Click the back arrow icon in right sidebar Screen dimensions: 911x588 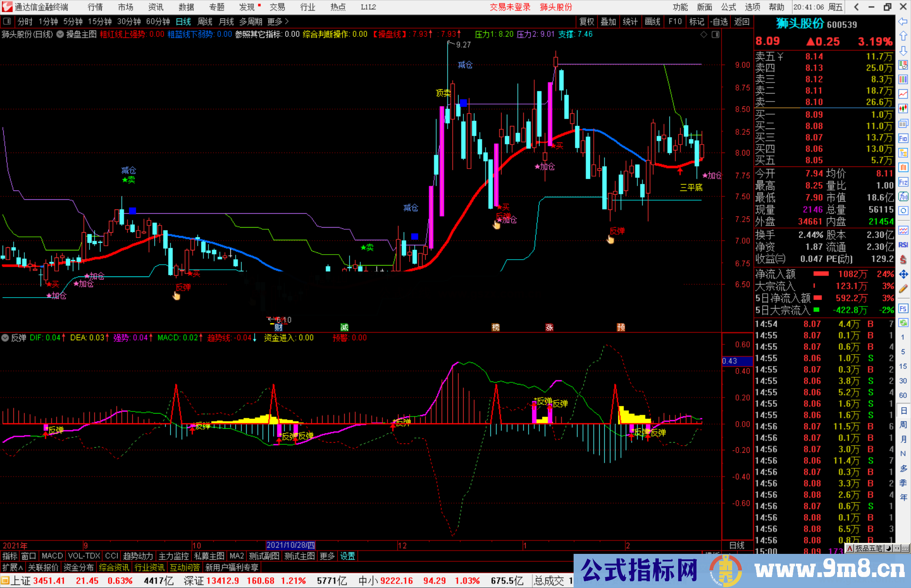tap(903, 21)
